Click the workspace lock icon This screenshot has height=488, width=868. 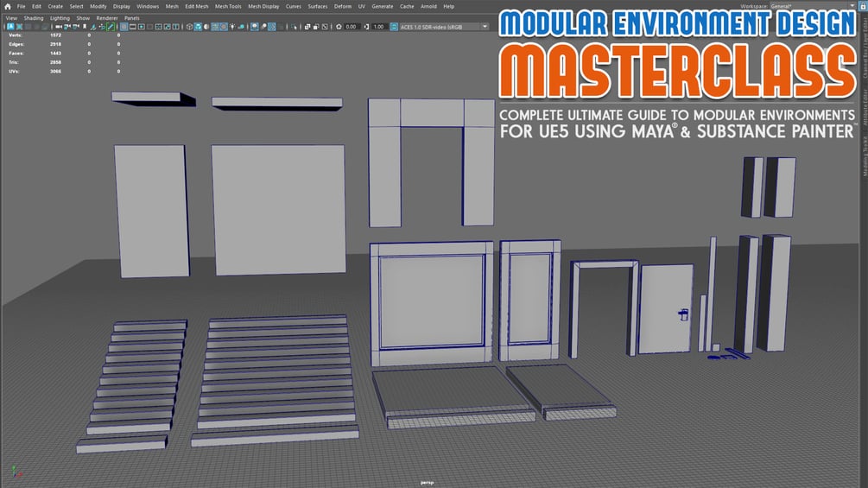click(x=863, y=6)
